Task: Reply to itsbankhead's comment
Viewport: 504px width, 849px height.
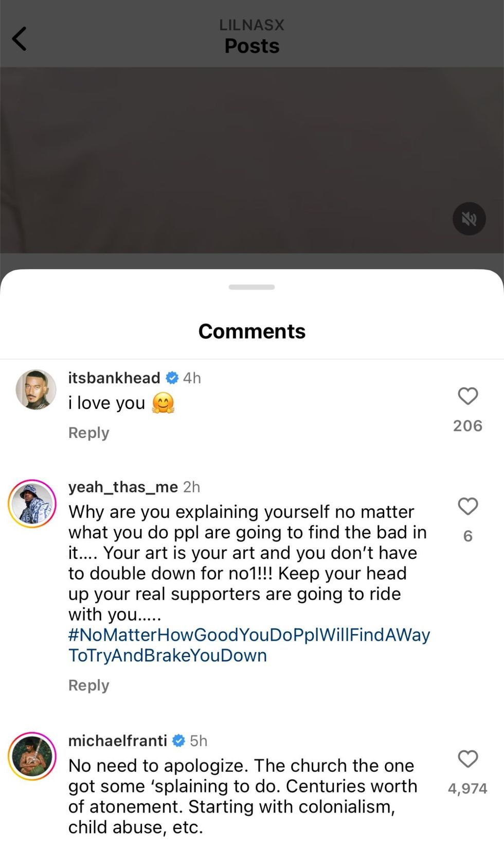Action: pyautogui.click(x=88, y=432)
